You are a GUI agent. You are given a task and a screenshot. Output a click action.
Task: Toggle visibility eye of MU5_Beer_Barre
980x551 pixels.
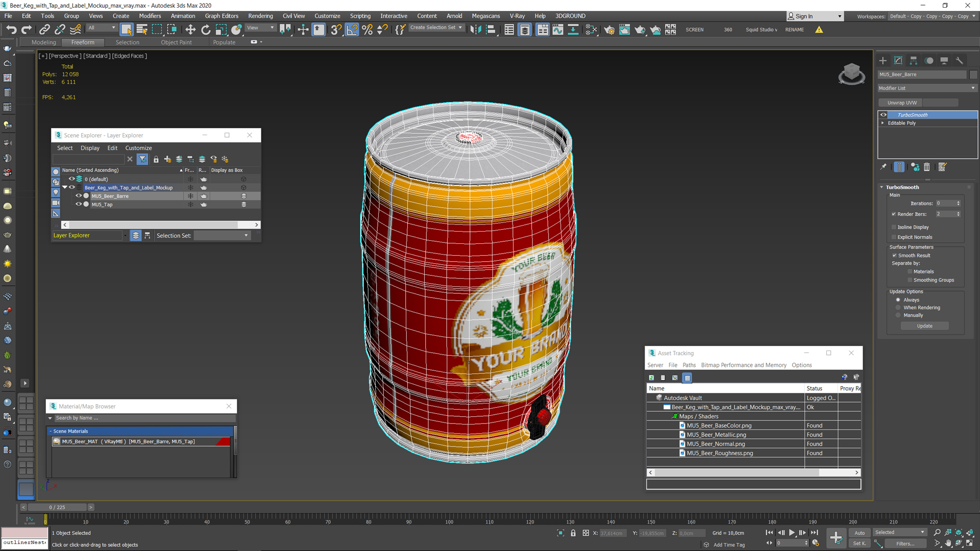79,196
